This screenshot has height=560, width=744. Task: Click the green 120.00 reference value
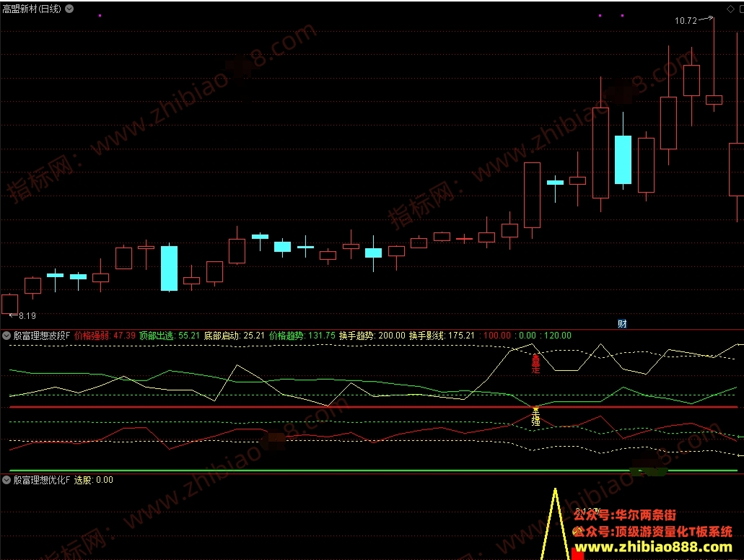tap(558, 336)
